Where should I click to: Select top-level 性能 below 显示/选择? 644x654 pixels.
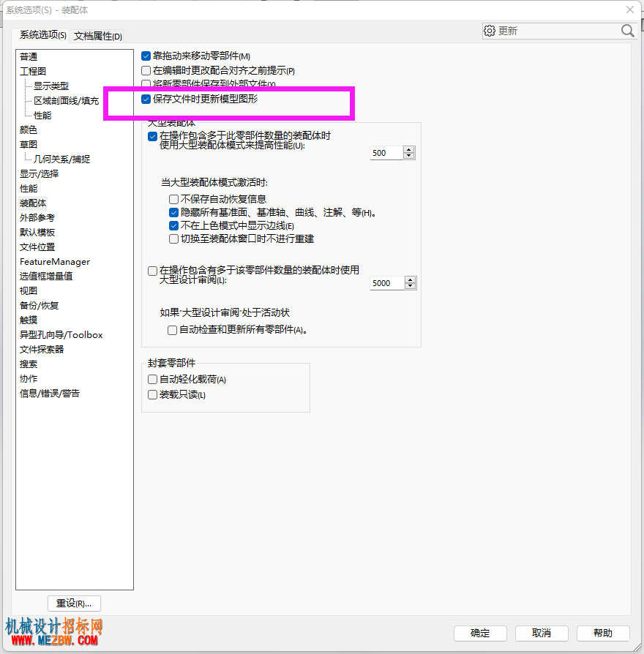click(x=29, y=189)
